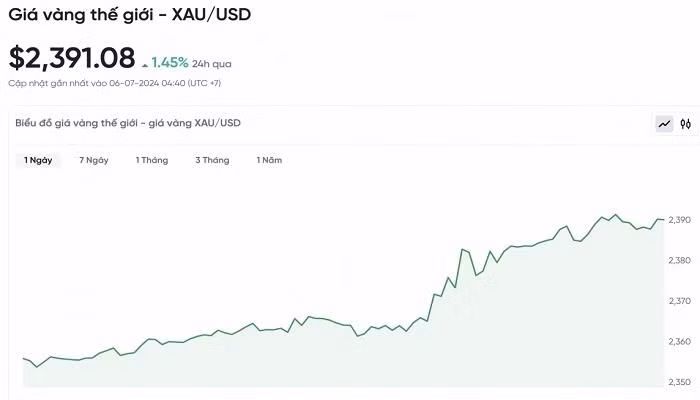Click the green up-arrow beside 1.45%

click(x=145, y=64)
